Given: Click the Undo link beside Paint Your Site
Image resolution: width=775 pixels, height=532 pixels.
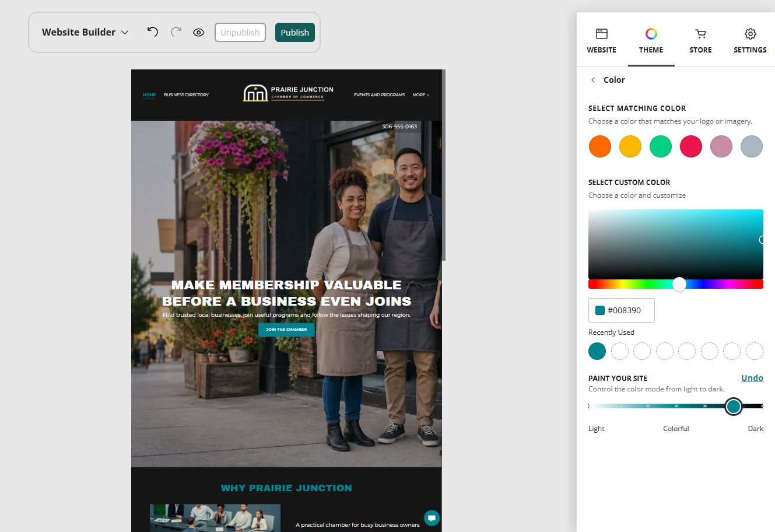Looking at the screenshot, I should pos(752,378).
